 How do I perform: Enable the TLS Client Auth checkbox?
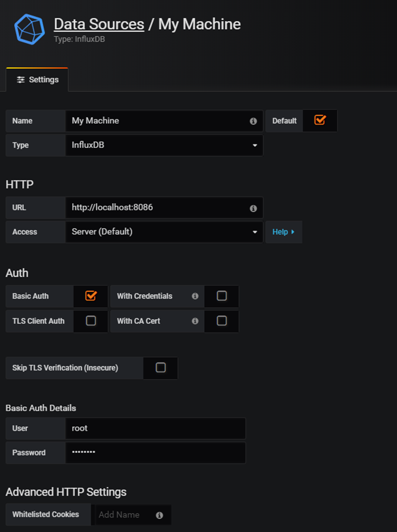click(91, 321)
